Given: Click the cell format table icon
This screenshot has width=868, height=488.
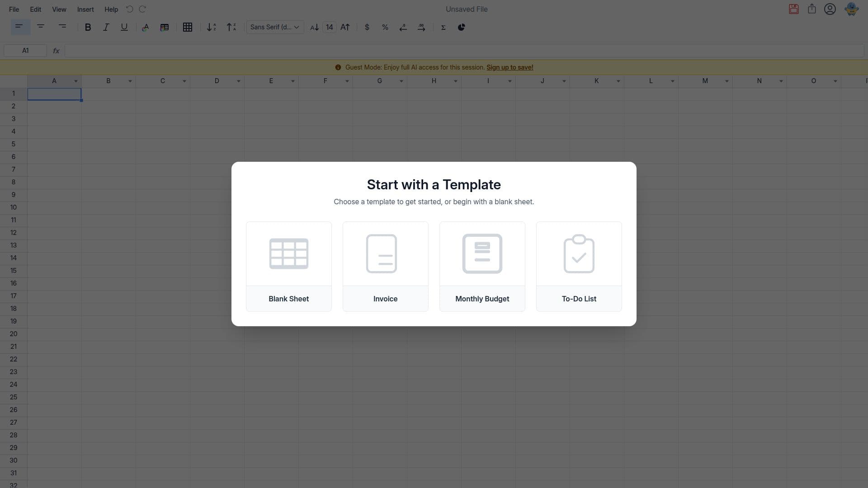Looking at the screenshot, I should 165,27.
